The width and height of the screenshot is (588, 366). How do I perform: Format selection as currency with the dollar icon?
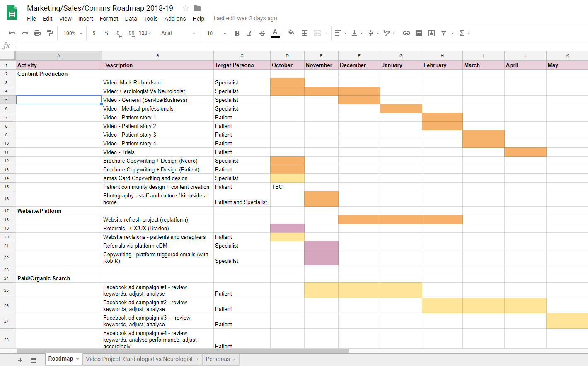coord(93,33)
